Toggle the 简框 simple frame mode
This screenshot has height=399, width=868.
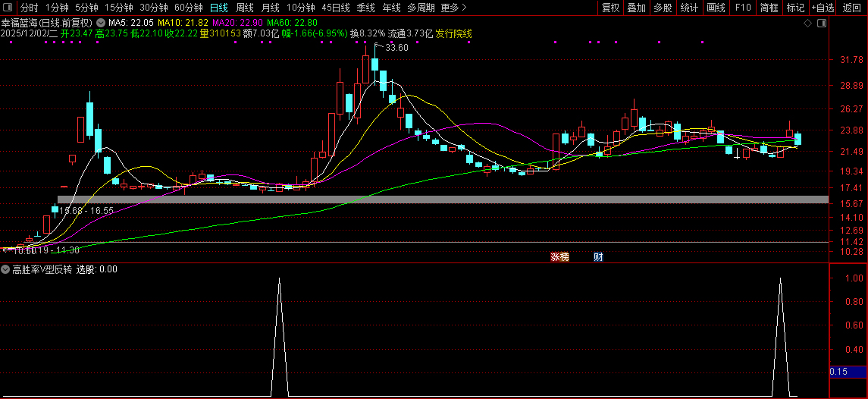[x=769, y=8]
